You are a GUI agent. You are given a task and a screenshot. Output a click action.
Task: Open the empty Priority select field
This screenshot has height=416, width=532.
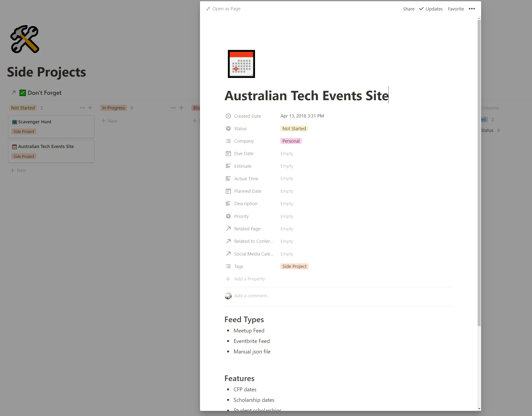tap(287, 216)
